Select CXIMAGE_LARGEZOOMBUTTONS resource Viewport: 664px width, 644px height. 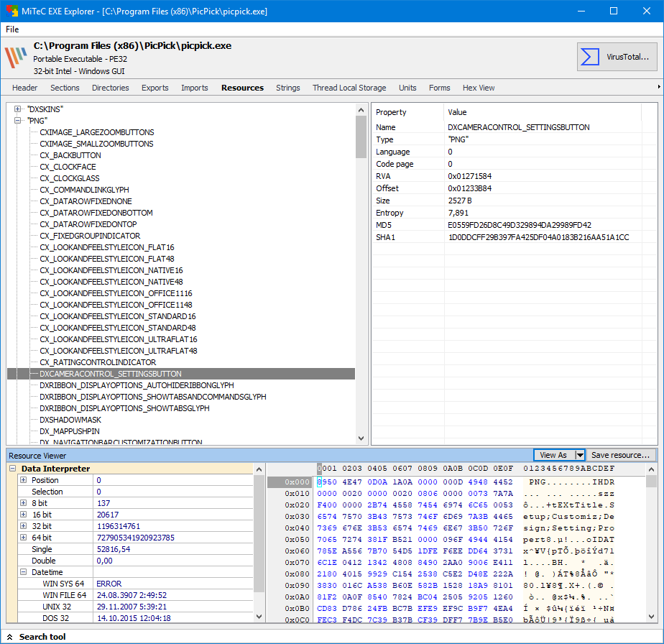(x=97, y=132)
